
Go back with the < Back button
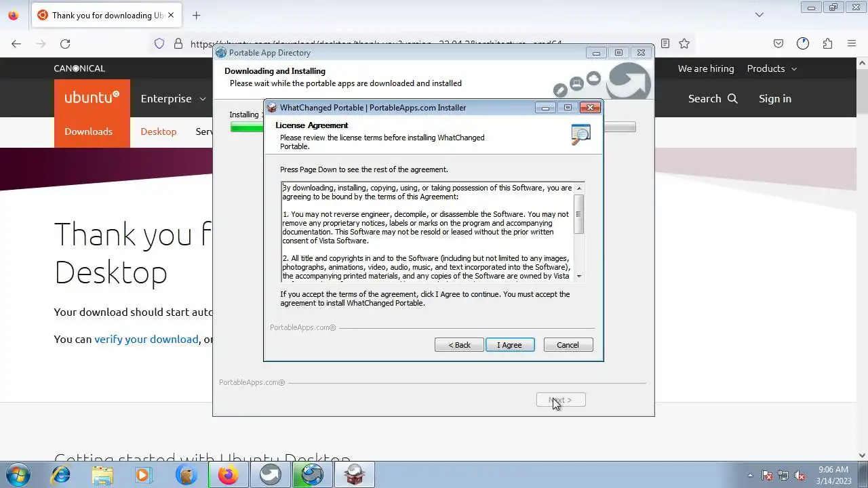[x=459, y=345]
